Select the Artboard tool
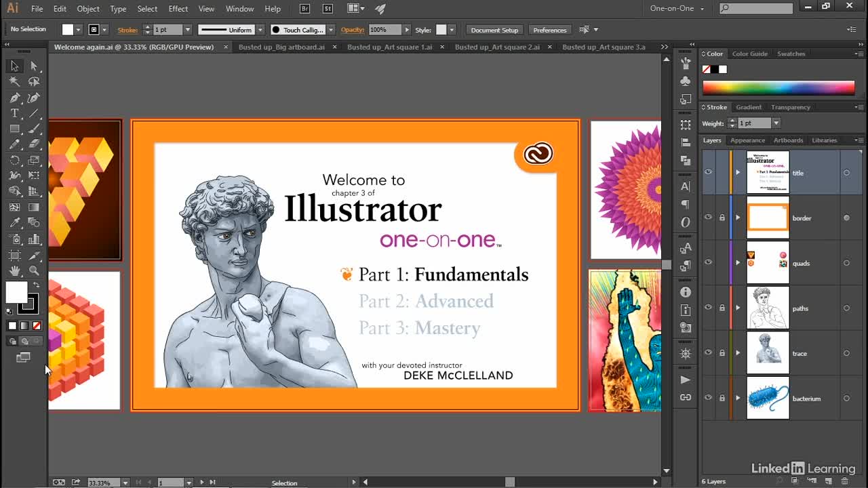 [x=14, y=256]
